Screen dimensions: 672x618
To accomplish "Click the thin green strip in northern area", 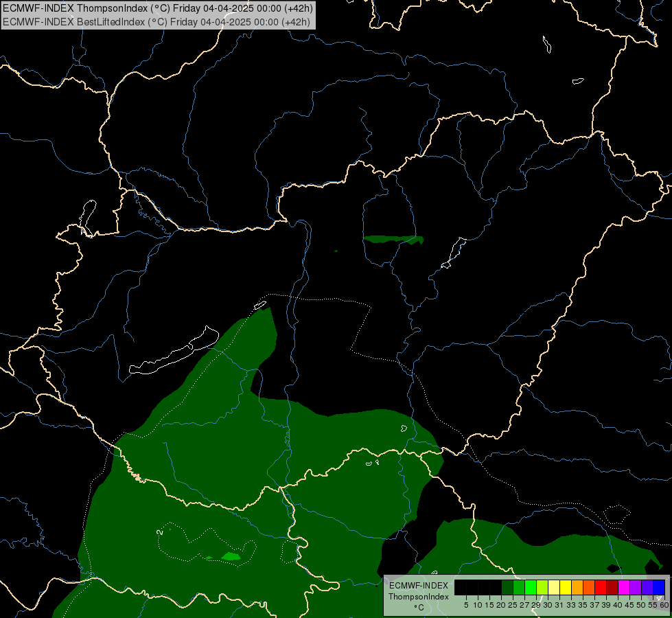I will (393, 240).
